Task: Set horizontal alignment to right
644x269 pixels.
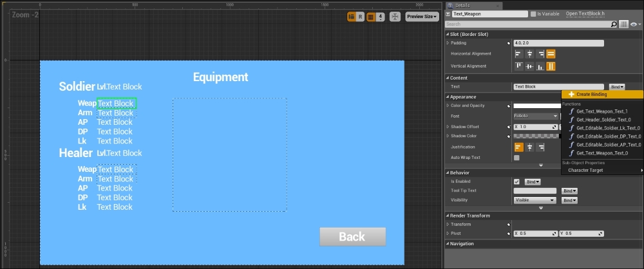Action: (x=540, y=54)
